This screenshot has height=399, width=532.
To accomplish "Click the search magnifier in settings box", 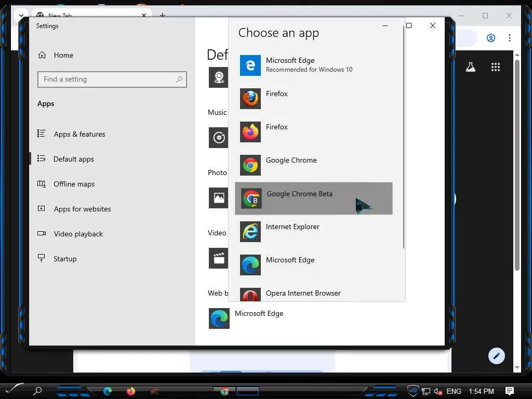I will [179, 79].
